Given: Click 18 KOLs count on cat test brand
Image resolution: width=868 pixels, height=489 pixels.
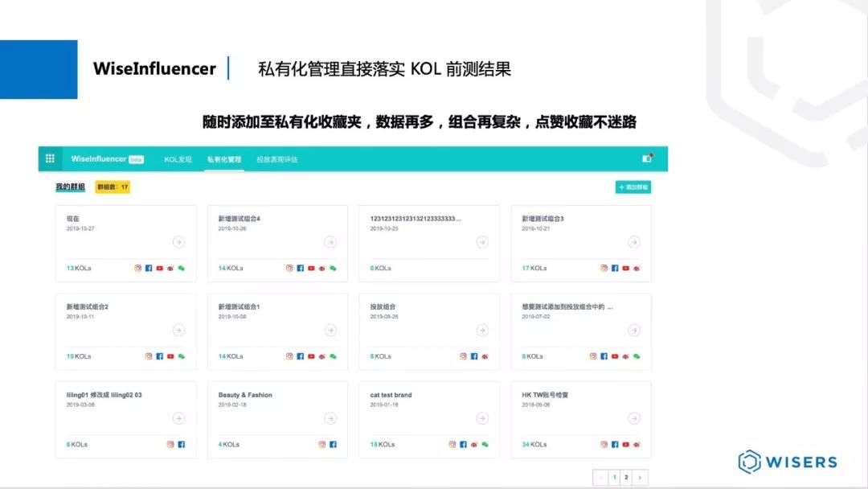Looking at the screenshot, I should (x=383, y=444).
